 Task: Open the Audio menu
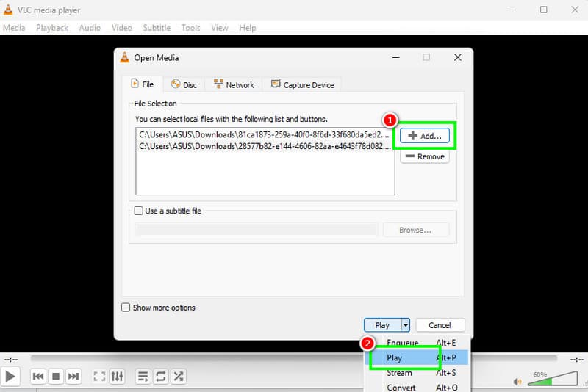click(90, 28)
